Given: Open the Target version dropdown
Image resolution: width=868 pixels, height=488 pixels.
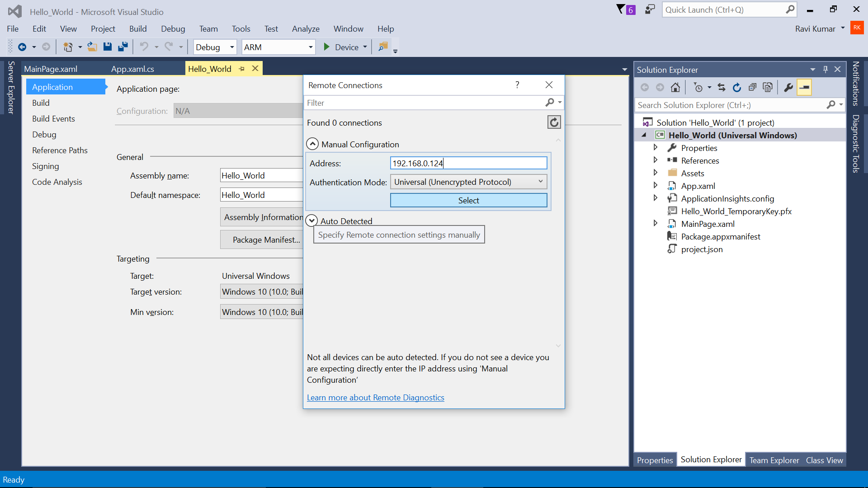Looking at the screenshot, I should [x=261, y=291].
